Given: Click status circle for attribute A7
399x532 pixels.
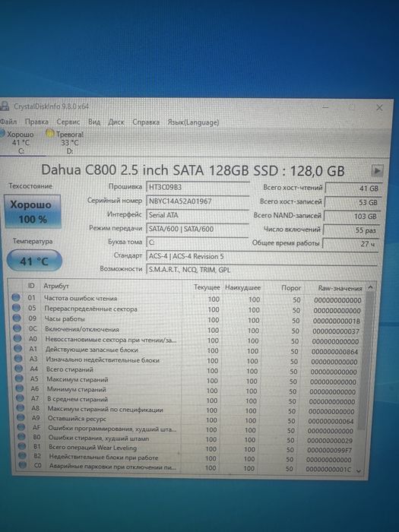Looking at the screenshot, I should pyautogui.click(x=20, y=397).
